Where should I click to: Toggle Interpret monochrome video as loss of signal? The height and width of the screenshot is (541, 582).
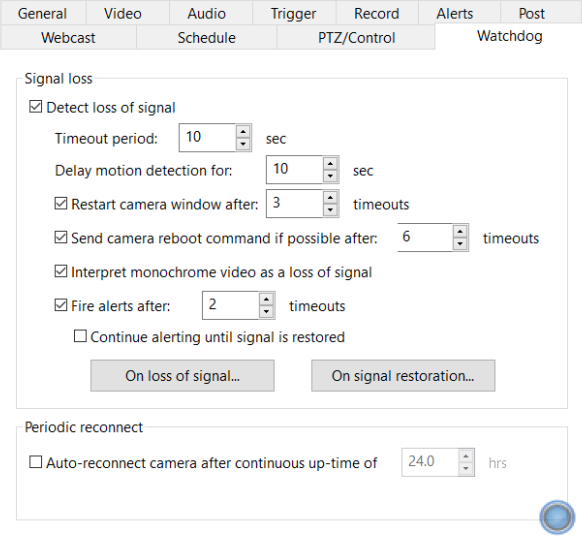(61, 271)
